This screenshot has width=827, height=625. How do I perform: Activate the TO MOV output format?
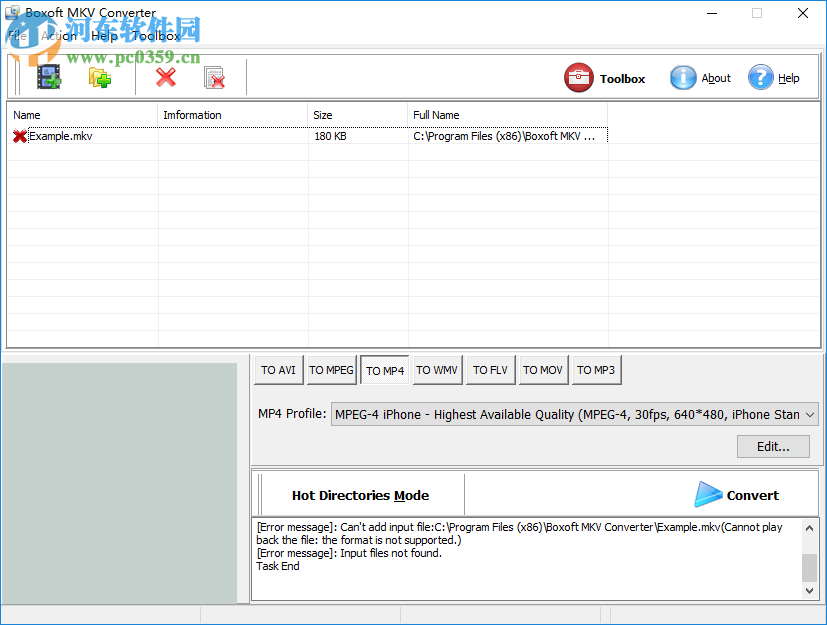(543, 369)
